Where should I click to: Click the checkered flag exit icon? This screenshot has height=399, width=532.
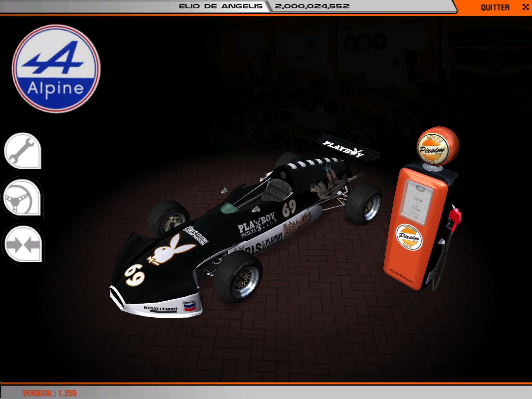[x=525, y=7]
